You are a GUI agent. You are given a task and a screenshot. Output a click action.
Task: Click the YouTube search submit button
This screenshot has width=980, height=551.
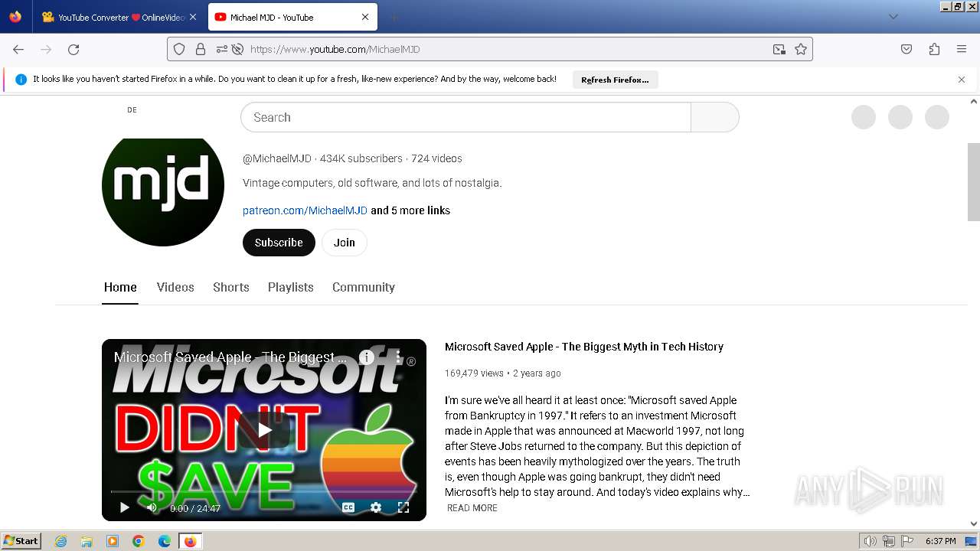pos(715,117)
